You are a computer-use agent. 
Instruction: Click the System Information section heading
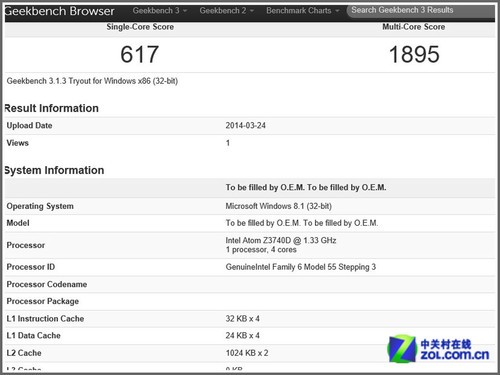(x=54, y=170)
